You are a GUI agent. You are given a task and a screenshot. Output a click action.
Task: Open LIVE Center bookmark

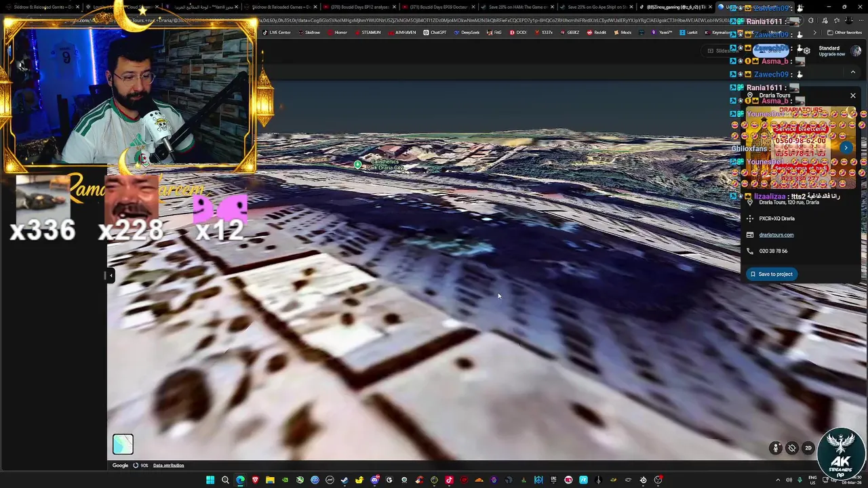277,33
